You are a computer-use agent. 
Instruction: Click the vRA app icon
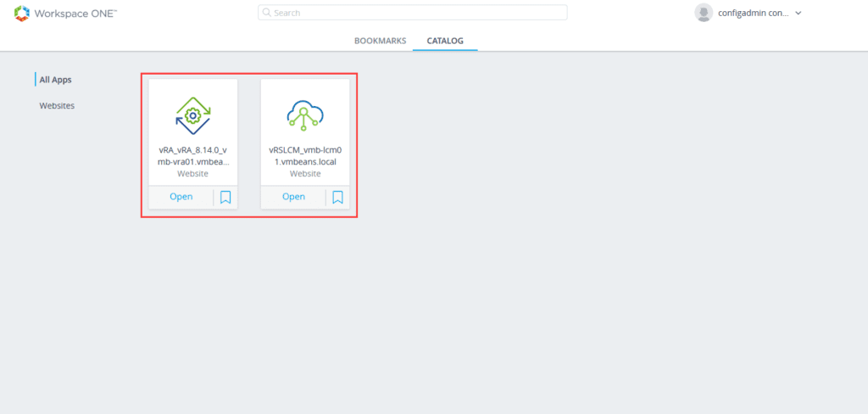(192, 115)
